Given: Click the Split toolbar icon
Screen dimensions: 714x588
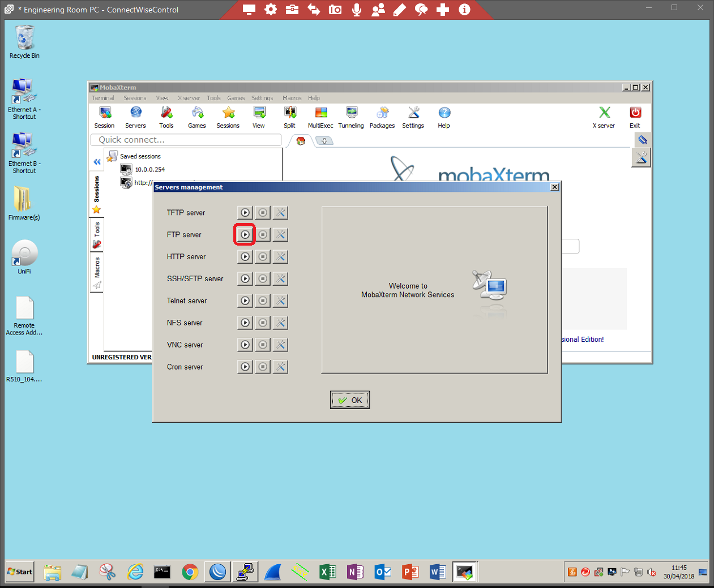Looking at the screenshot, I should (289, 118).
